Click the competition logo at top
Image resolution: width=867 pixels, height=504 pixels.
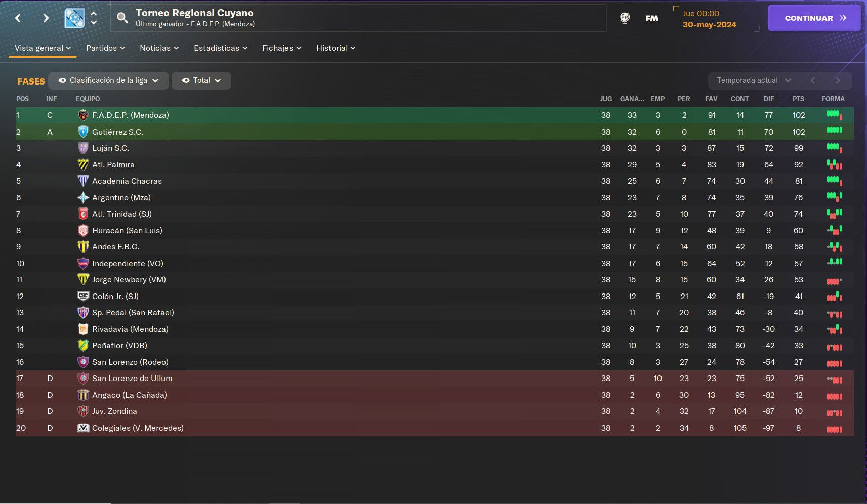coord(75,18)
